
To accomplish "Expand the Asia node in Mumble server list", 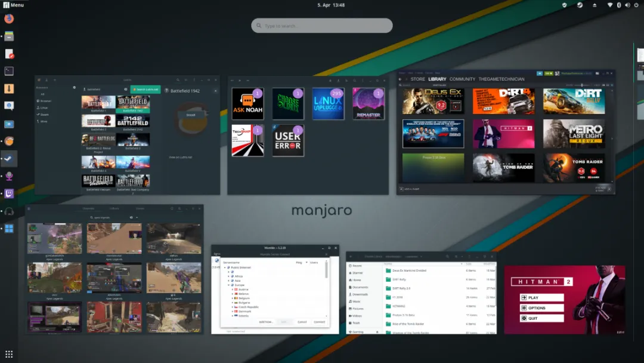I will (x=229, y=281).
